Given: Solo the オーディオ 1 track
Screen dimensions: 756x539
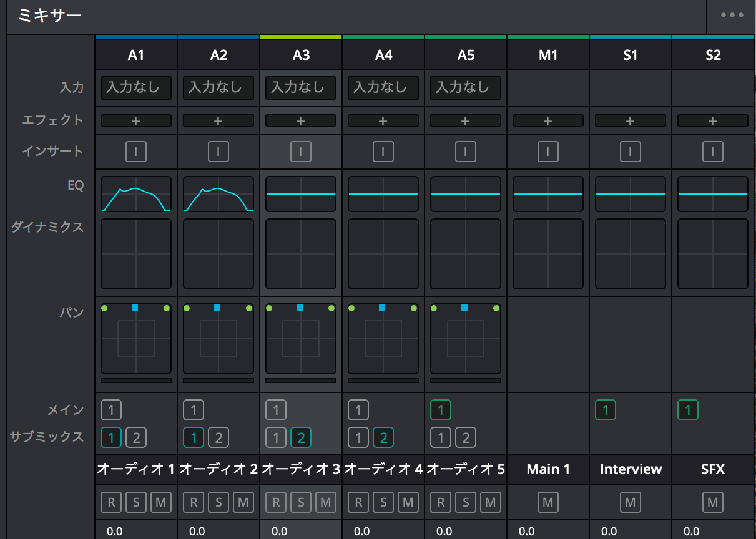Looking at the screenshot, I should pyautogui.click(x=135, y=502).
